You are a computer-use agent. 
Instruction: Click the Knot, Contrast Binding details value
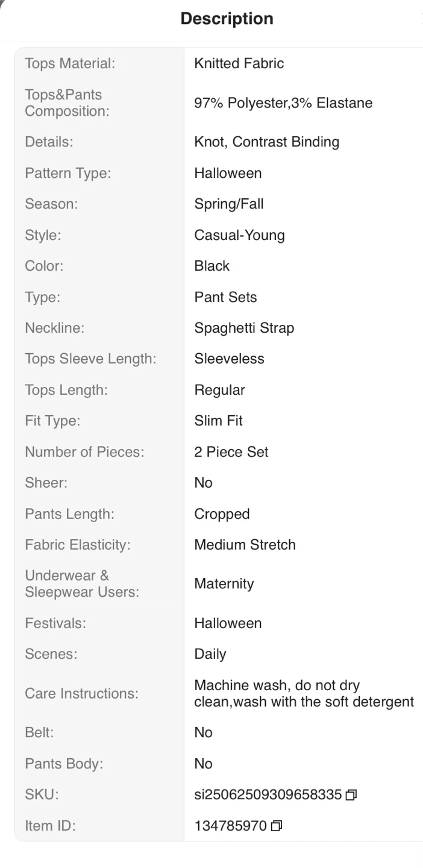[x=266, y=142]
